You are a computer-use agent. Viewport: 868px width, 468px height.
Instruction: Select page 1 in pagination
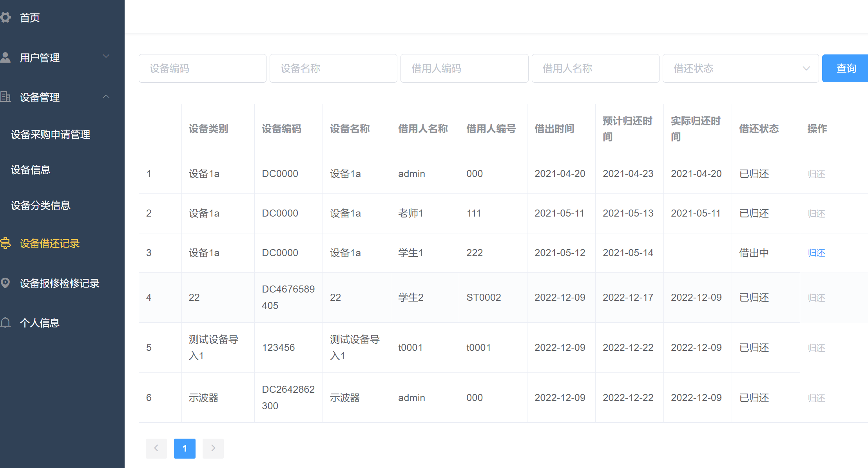click(x=185, y=448)
